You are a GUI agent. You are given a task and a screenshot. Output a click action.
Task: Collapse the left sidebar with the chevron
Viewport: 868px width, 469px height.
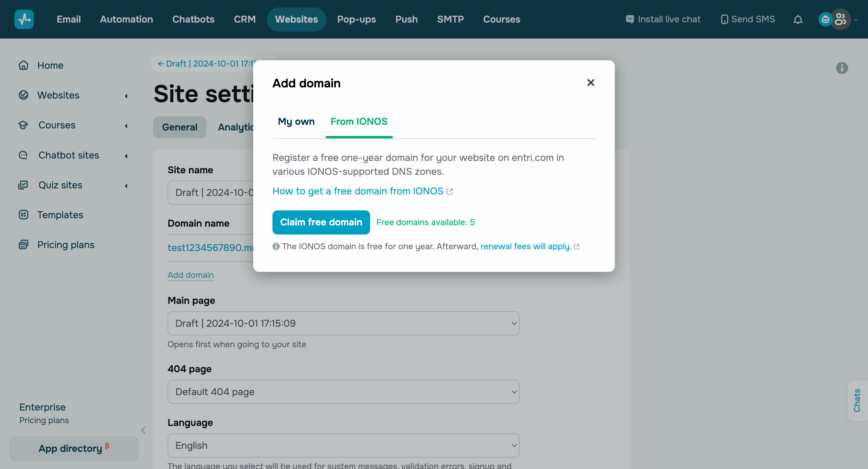click(143, 430)
